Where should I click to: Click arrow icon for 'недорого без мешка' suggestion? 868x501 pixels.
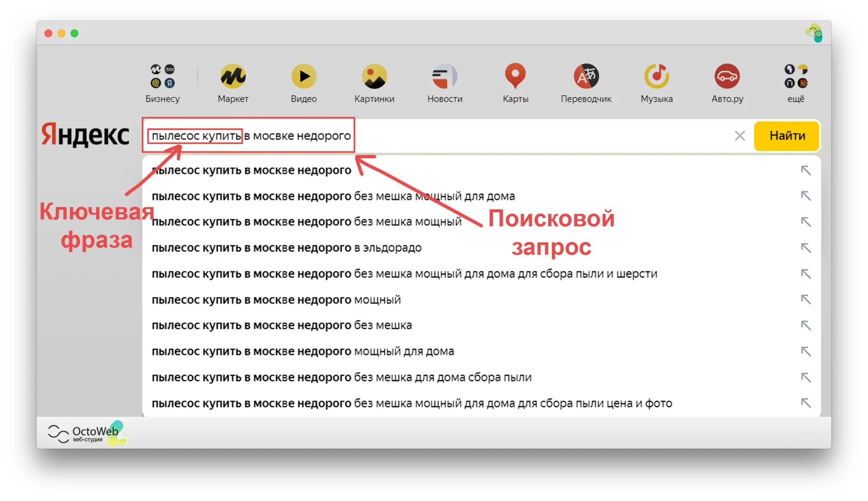(x=806, y=326)
